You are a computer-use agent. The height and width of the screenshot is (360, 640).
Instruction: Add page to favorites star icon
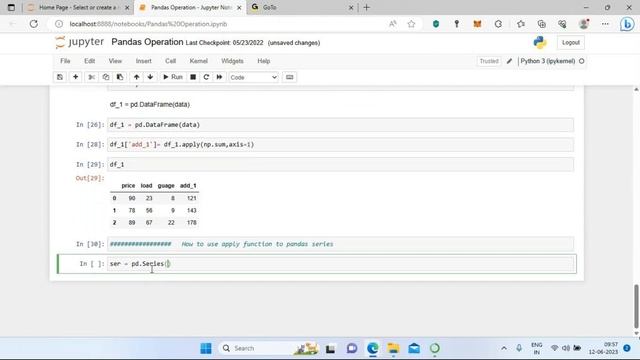coord(411,24)
